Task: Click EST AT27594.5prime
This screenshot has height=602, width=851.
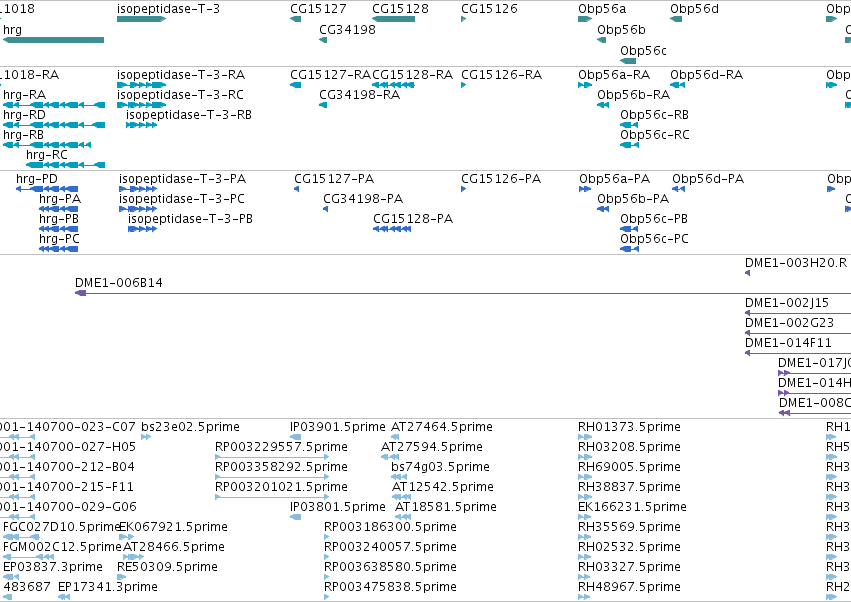Action: pos(390,457)
